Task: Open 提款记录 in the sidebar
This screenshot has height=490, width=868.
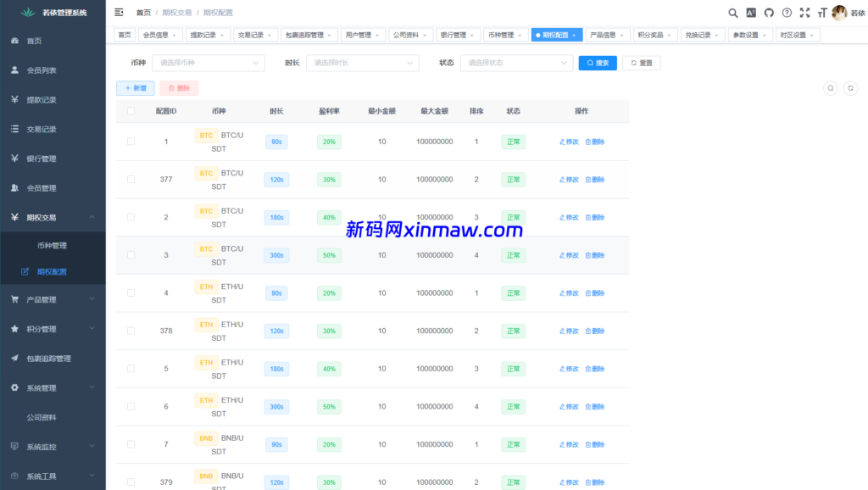Action: click(53, 100)
